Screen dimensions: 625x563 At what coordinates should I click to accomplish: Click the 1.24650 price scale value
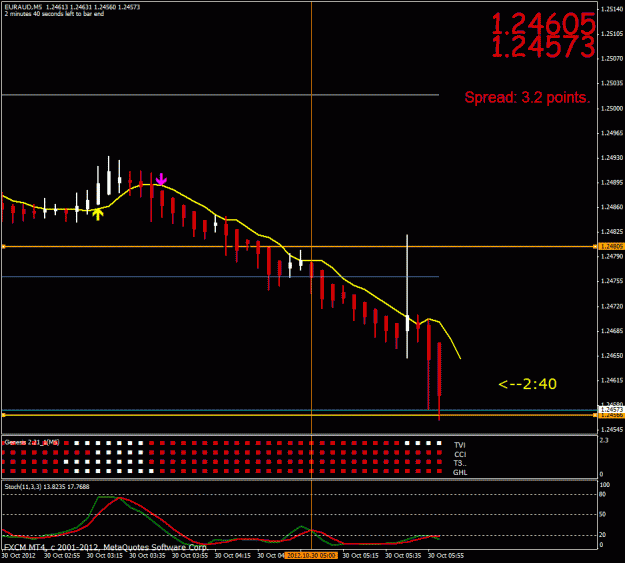point(612,356)
